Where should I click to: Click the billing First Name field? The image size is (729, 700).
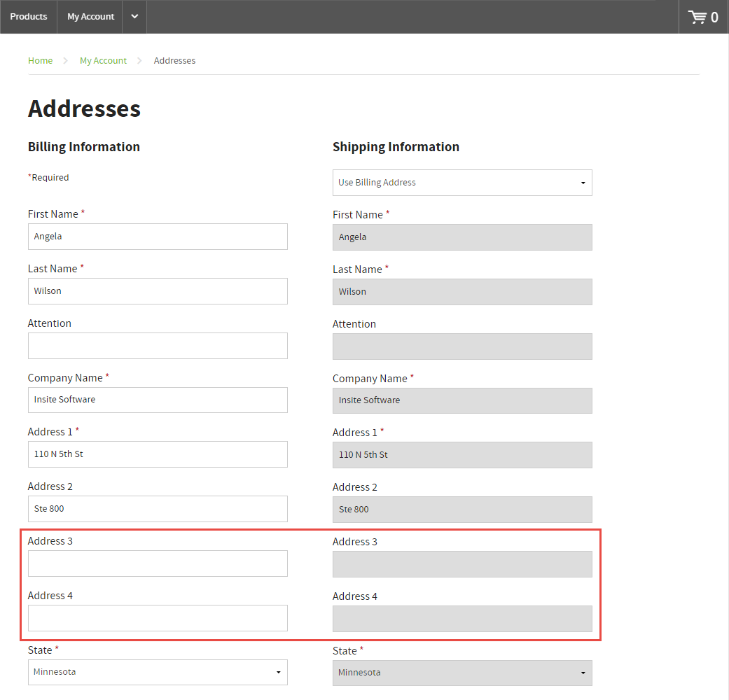pos(158,237)
